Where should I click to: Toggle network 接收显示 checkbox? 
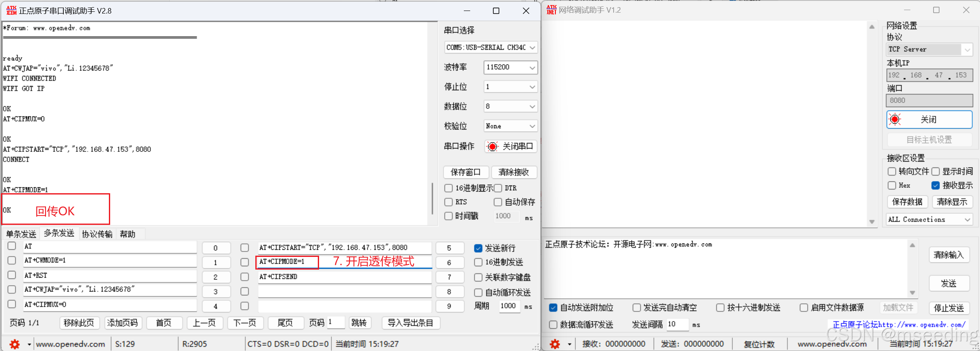click(x=936, y=185)
